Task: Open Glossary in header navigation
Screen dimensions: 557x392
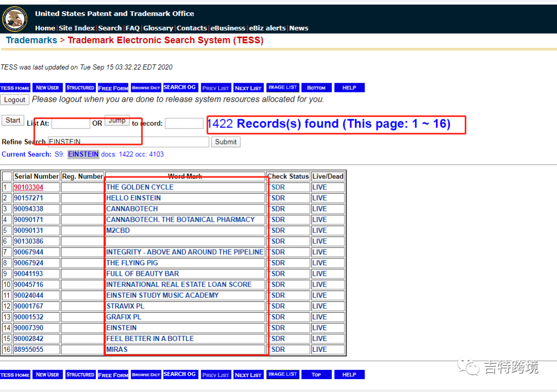Action: [159, 28]
